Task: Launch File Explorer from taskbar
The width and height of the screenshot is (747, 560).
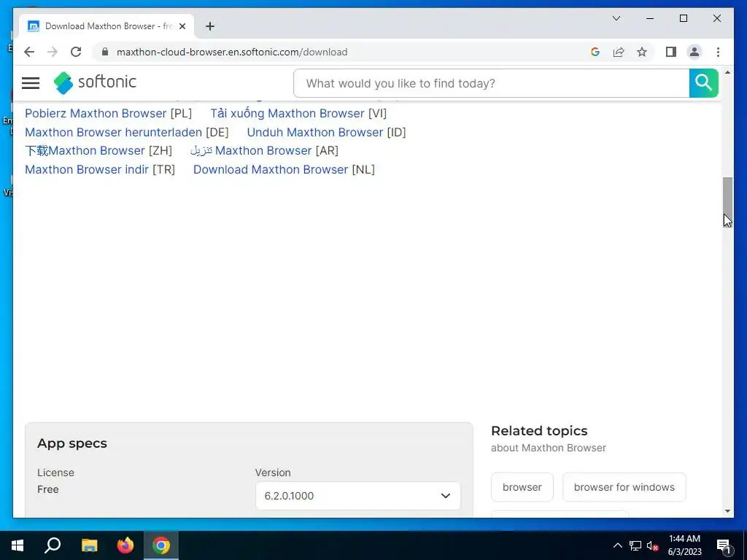Action: tap(89, 545)
